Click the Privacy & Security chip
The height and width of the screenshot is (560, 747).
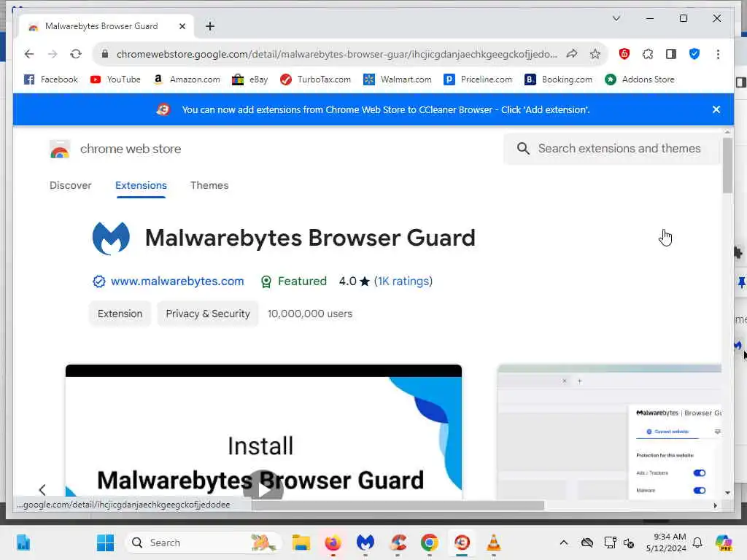point(208,314)
